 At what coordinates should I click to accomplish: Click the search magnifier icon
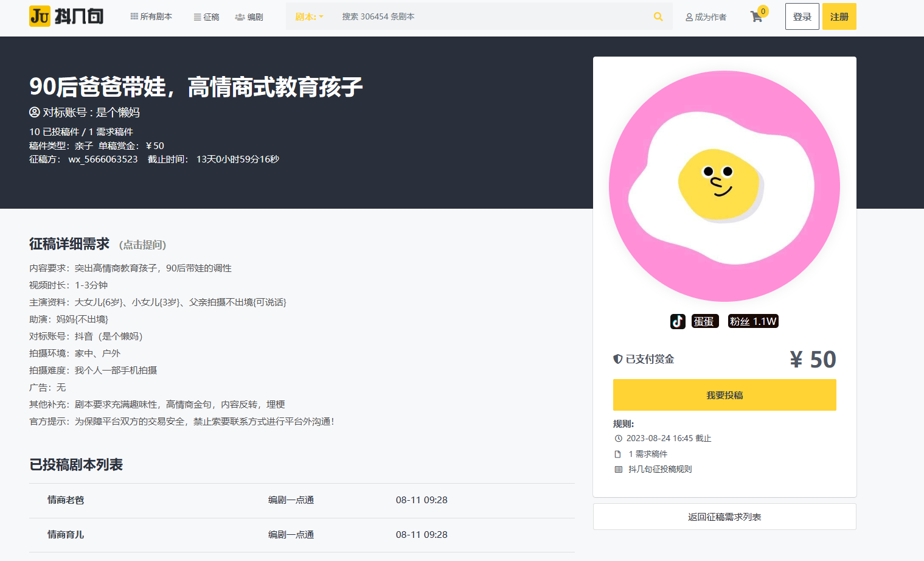(x=658, y=16)
